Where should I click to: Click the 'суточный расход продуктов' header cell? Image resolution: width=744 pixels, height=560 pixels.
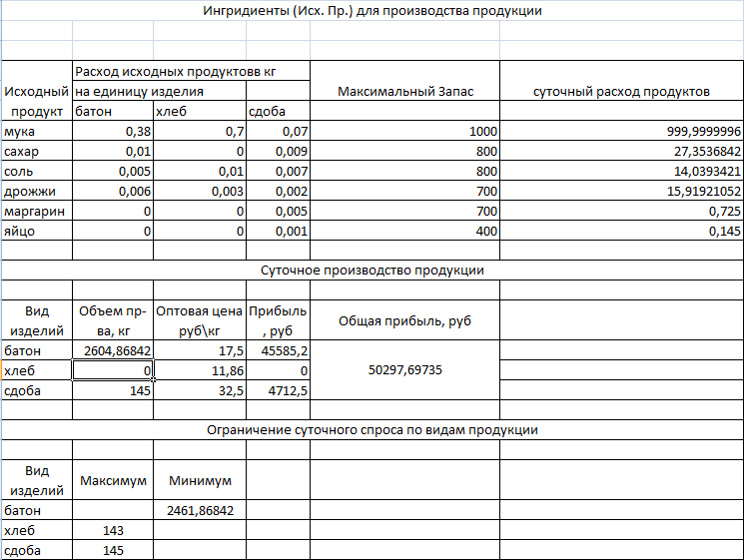coord(621,91)
